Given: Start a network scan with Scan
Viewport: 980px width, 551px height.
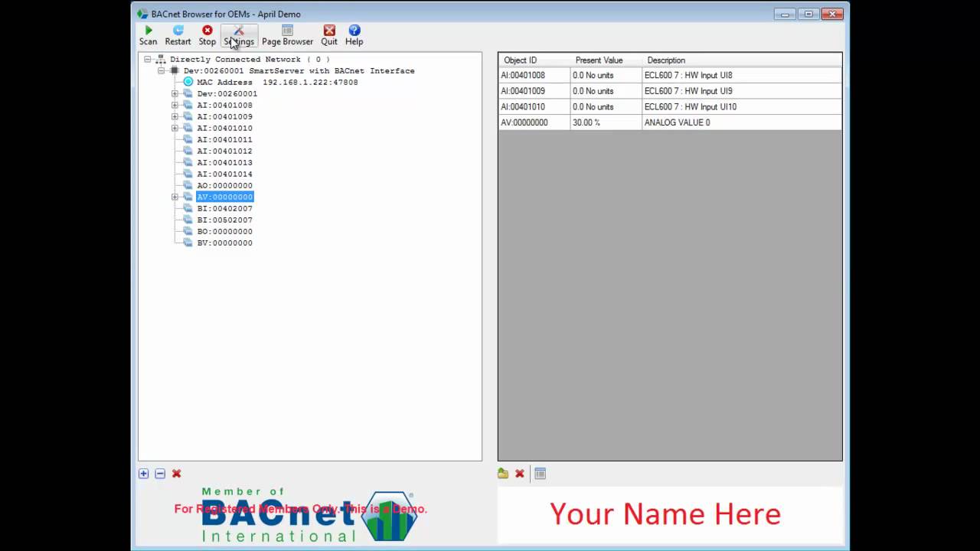Looking at the screenshot, I should click(148, 35).
